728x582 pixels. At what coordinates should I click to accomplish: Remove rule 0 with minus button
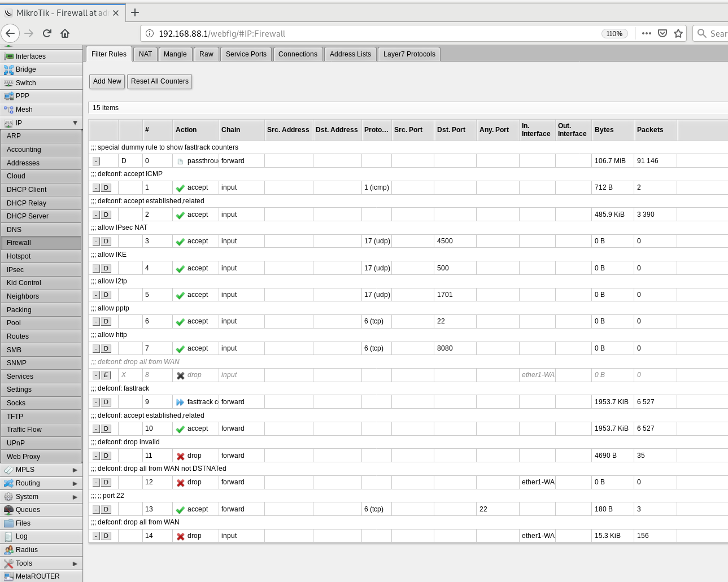[96, 161]
